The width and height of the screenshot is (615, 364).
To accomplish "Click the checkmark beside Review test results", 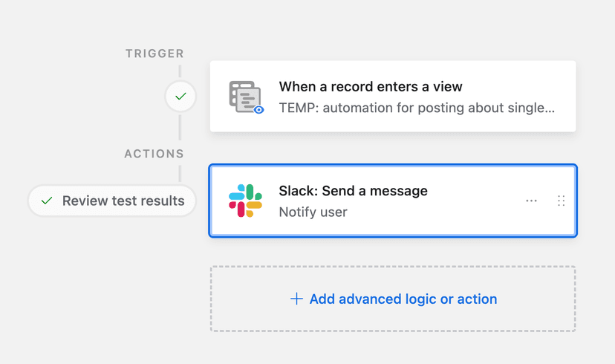I will (47, 201).
